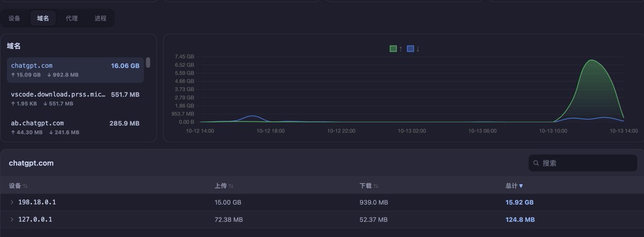Sort by the 总计 column
The height and width of the screenshot is (237, 644).
click(x=514, y=186)
